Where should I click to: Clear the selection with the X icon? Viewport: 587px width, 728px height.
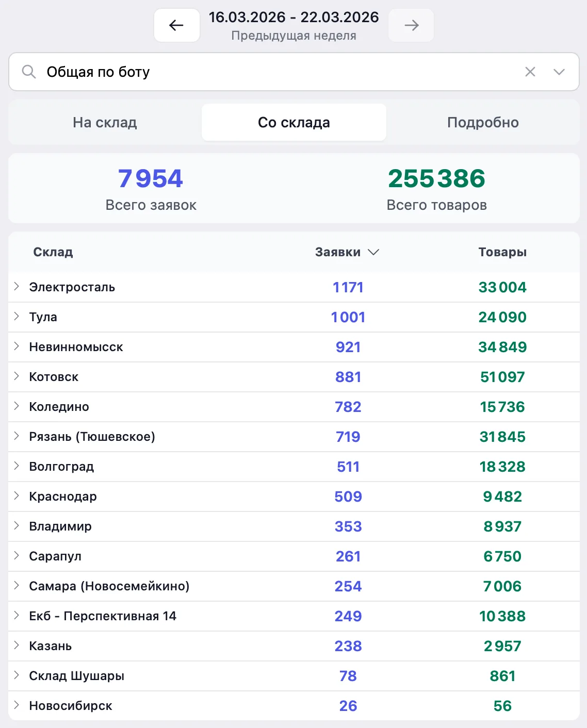(530, 72)
